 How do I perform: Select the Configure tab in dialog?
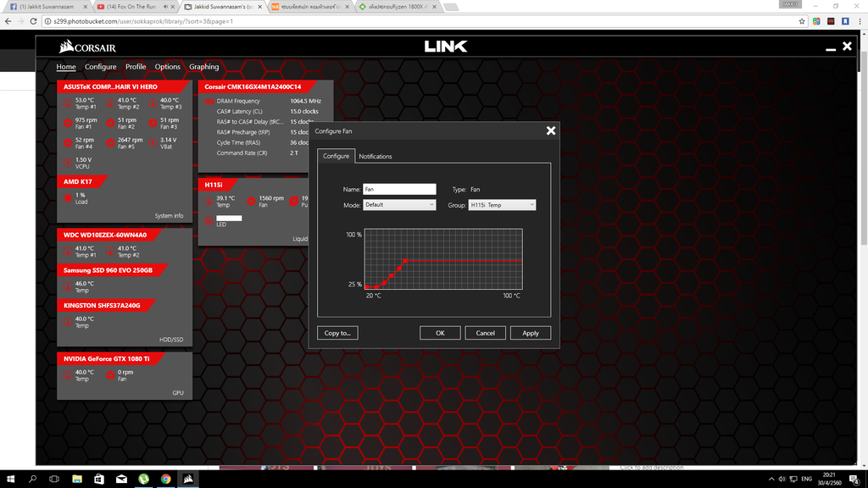click(x=336, y=156)
